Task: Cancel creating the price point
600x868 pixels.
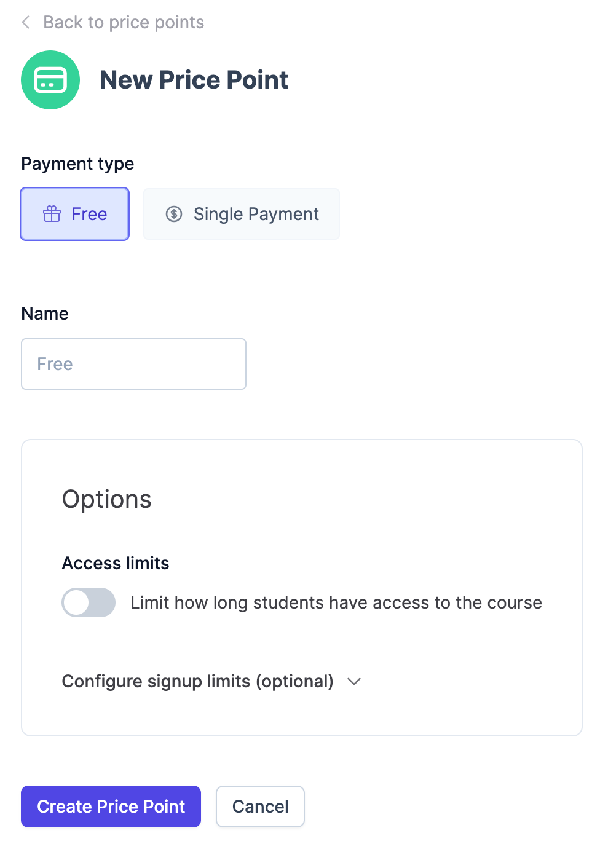Action: pyautogui.click(x=260, y=807)
